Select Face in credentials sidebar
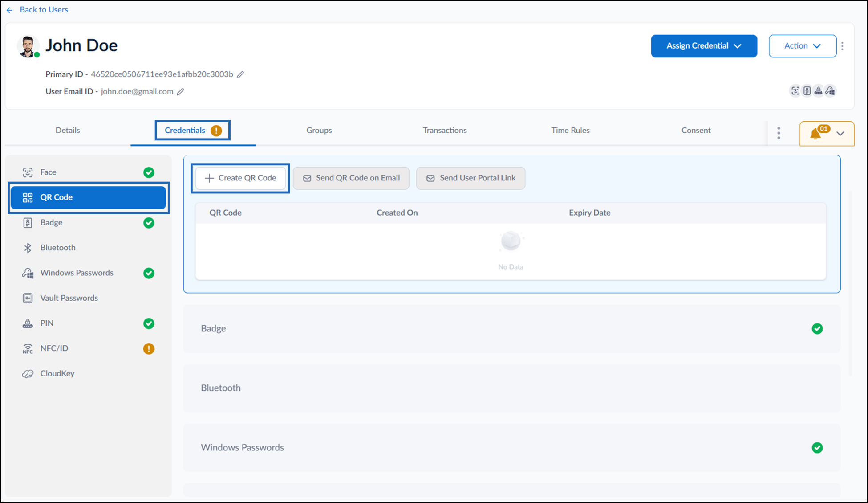Screen dimensions: 868x503 point(88,172)
